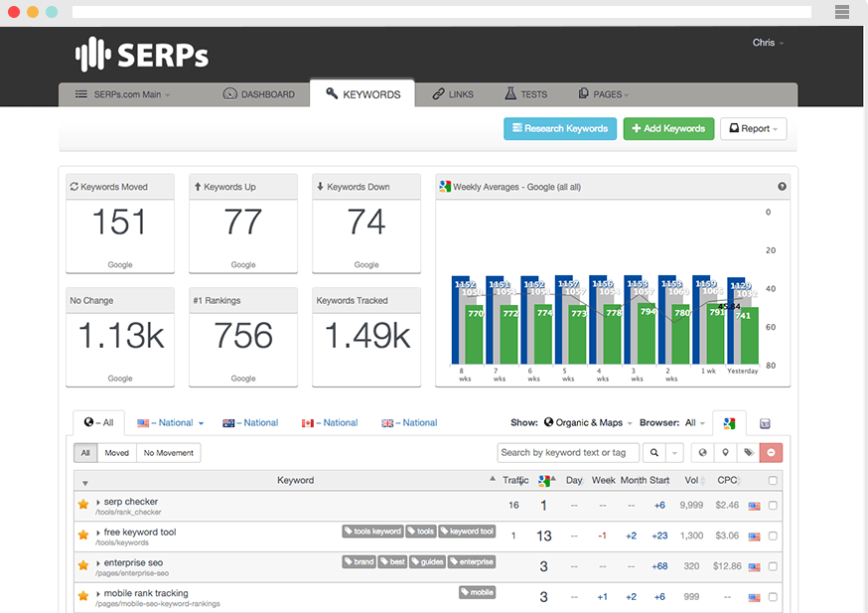Image resolution: width=868 pixels, height=613 pixels.
Task: Toggle star for serp checker
Action: tap(83, 504)
